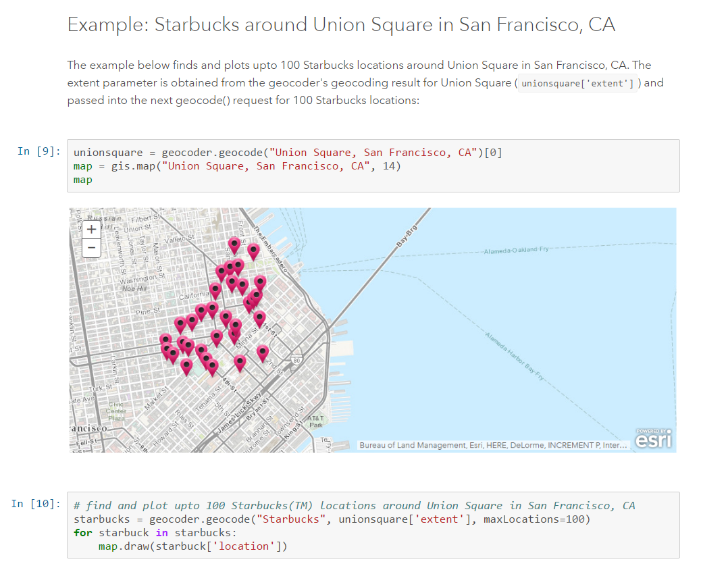Select the In [10] cell prompt
728x570 pixels.
click(x=36, y=504)
